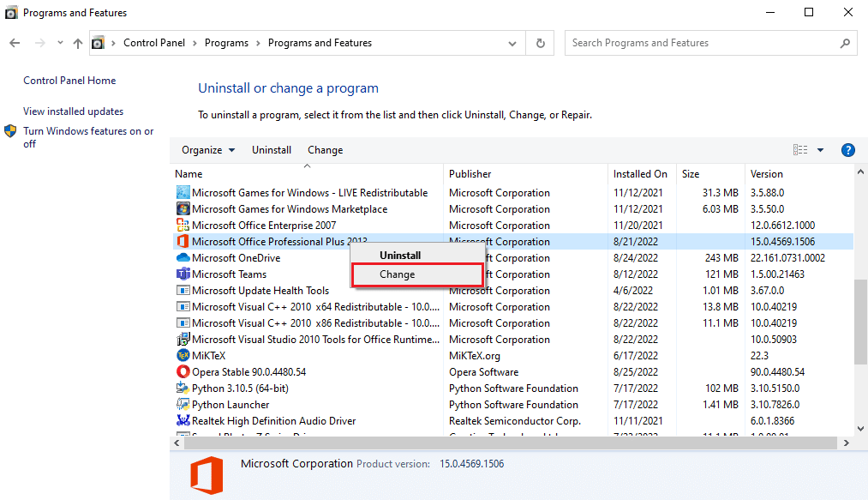The height and width of the screenshot is (500, 868).
Task: Click the vertical scrollbar thumb
Action: pos(860,322)
